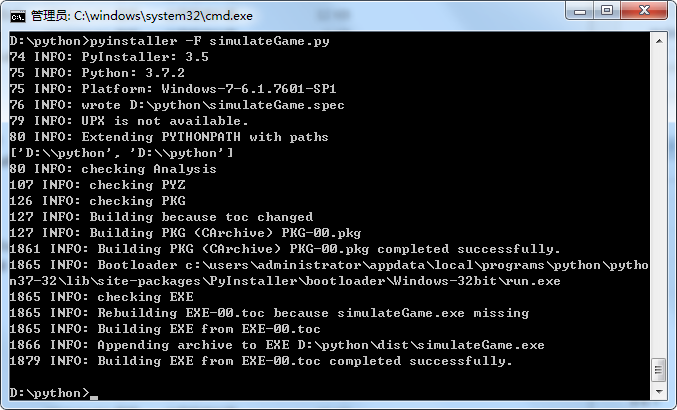Click the 'checking Analysis' log line

(113, 169)
